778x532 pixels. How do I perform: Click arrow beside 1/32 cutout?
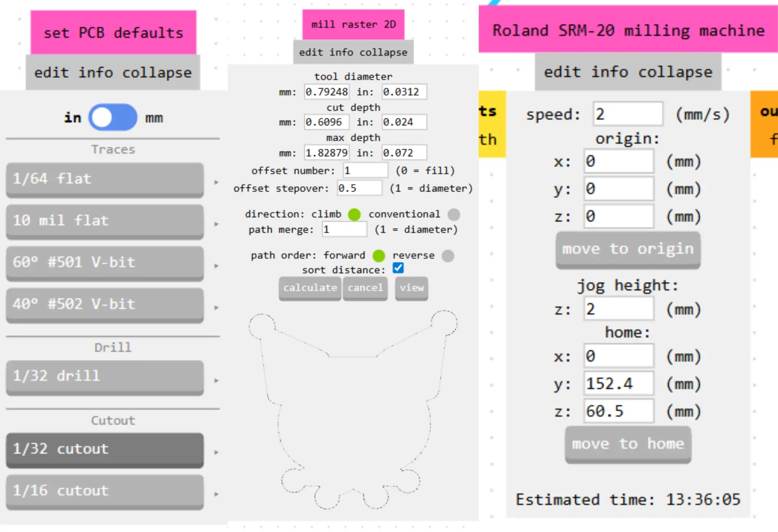click(x=216, y=452)
